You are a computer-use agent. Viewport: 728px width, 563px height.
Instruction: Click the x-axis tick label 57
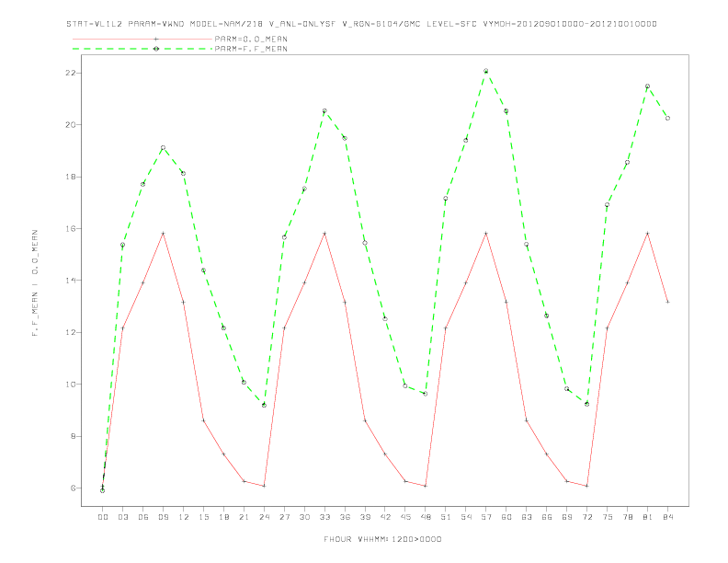(x=486, y=517)
